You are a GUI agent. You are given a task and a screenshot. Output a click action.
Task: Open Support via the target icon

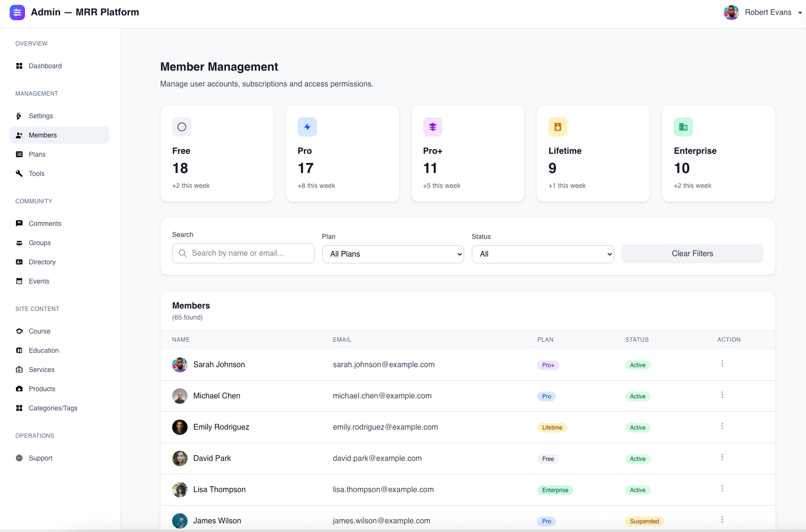tap(19, 458)
